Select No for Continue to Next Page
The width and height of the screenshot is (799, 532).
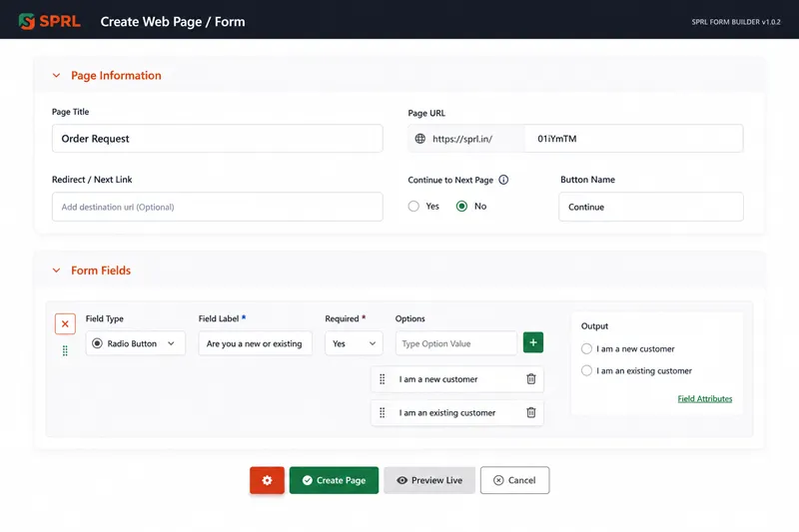(461, 207)
